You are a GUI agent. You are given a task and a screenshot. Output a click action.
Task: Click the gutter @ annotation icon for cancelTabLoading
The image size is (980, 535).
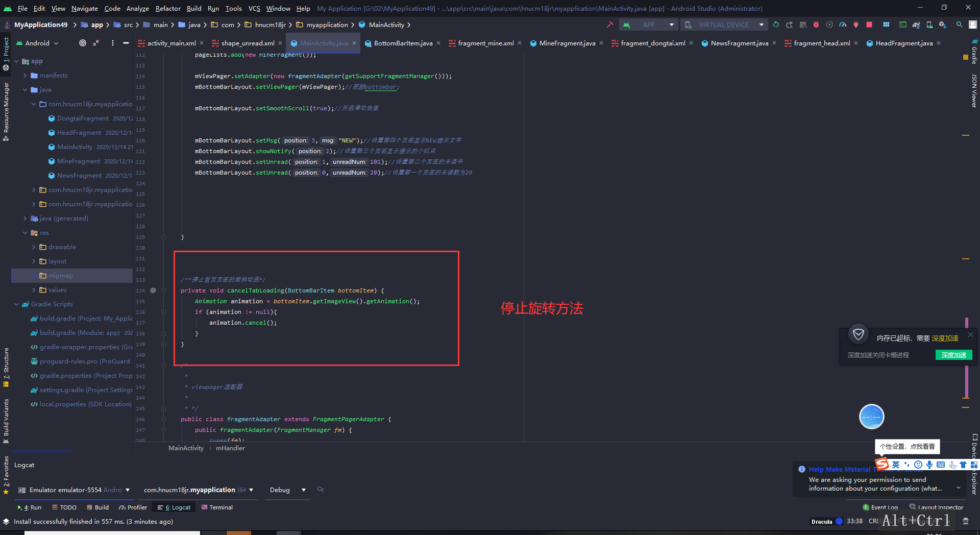point(153,290)
